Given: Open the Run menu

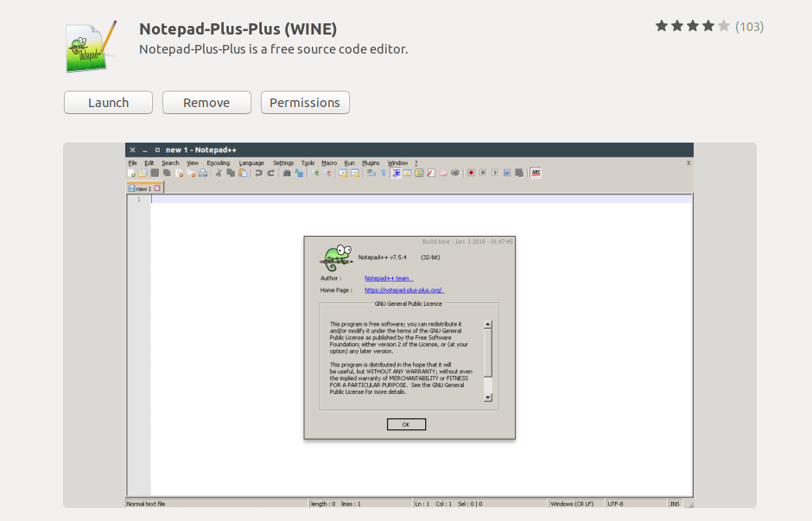Looking at the screenshot, I should click(x=349, y=162).
